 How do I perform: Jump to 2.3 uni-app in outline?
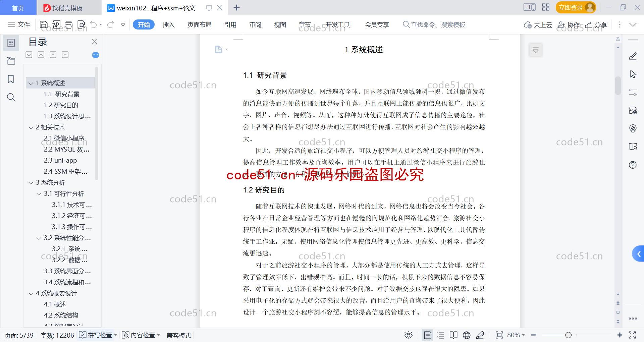pyautogui.click(x=60, y=161)
